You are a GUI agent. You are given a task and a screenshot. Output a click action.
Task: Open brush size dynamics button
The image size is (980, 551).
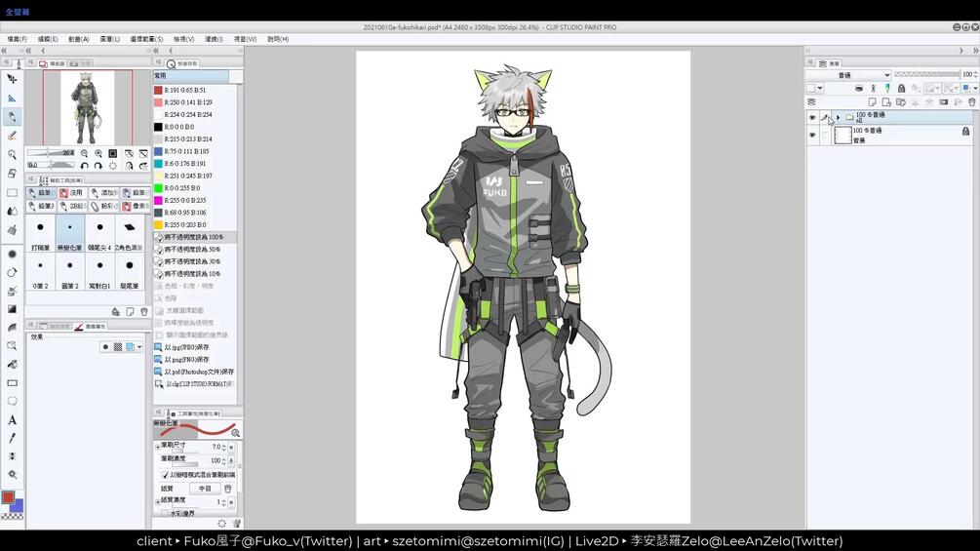(x=231, y=448)
